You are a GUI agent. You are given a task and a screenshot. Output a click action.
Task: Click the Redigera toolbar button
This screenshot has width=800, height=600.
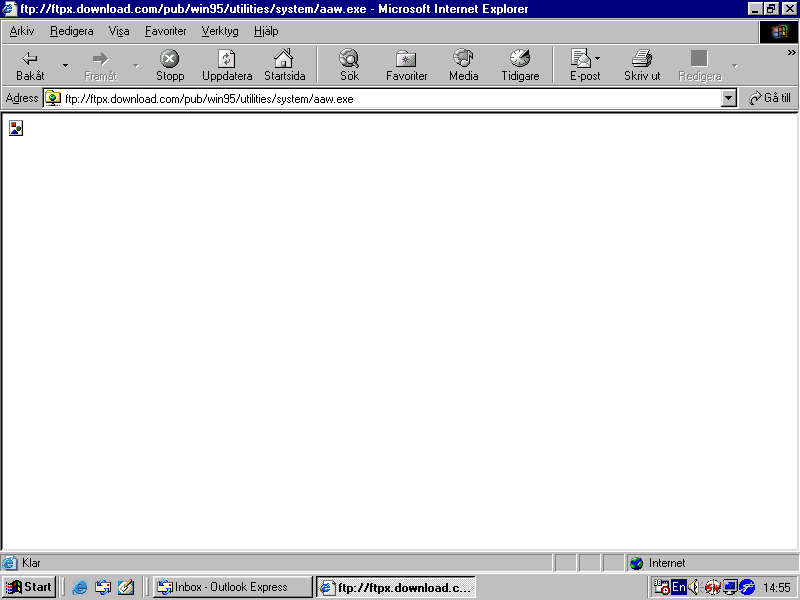click(x=699, y=65)
